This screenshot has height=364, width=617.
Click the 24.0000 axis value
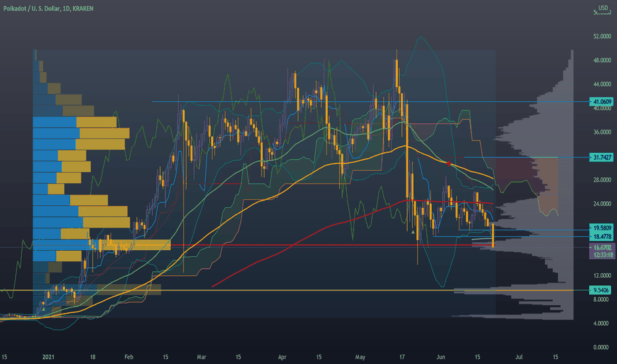602,204
